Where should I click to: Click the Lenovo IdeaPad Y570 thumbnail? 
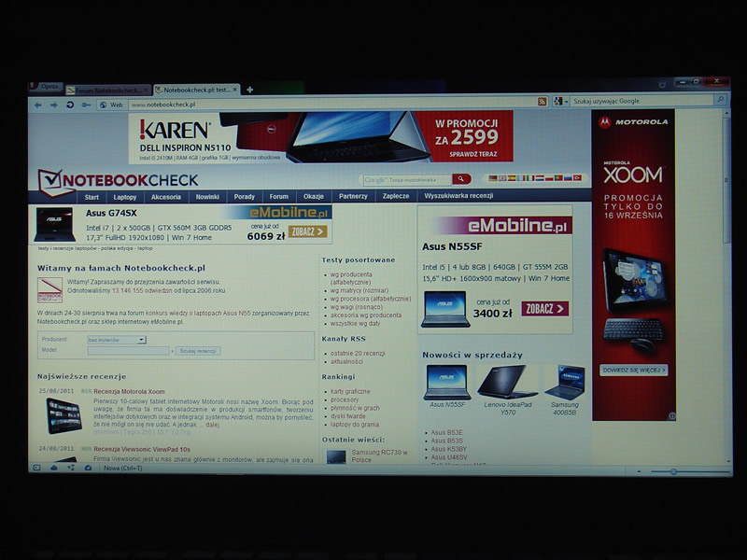pos(508,382)
